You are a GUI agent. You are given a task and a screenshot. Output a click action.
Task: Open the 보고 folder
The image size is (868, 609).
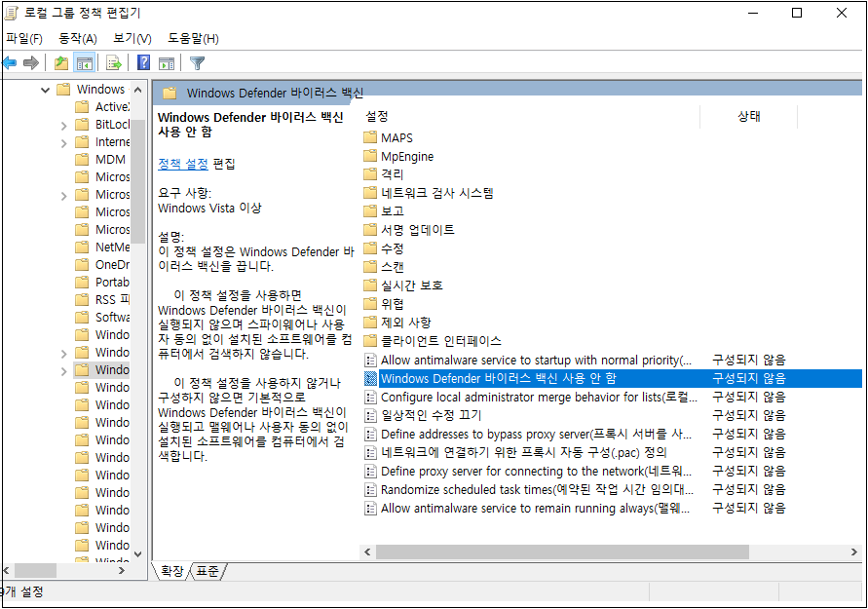(384, 211)
